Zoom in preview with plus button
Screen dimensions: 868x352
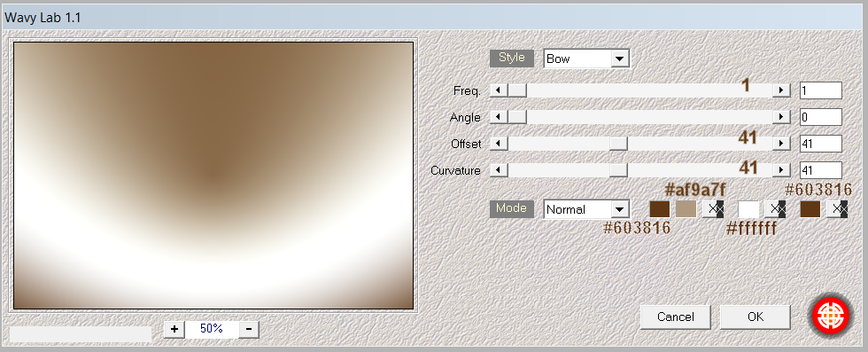174,329
